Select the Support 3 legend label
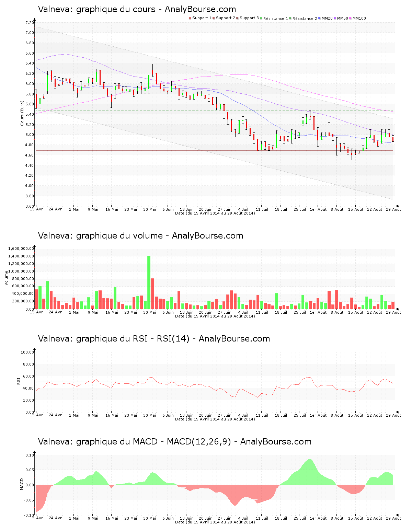The height and width of the screenshot is (532, 412). tap(249, 18)
